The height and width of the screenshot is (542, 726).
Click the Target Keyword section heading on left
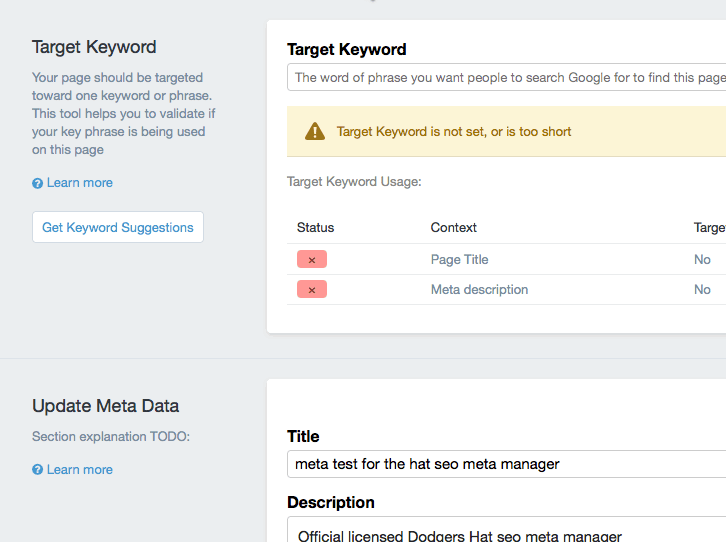pyautogui.click(x=94, y=47)
